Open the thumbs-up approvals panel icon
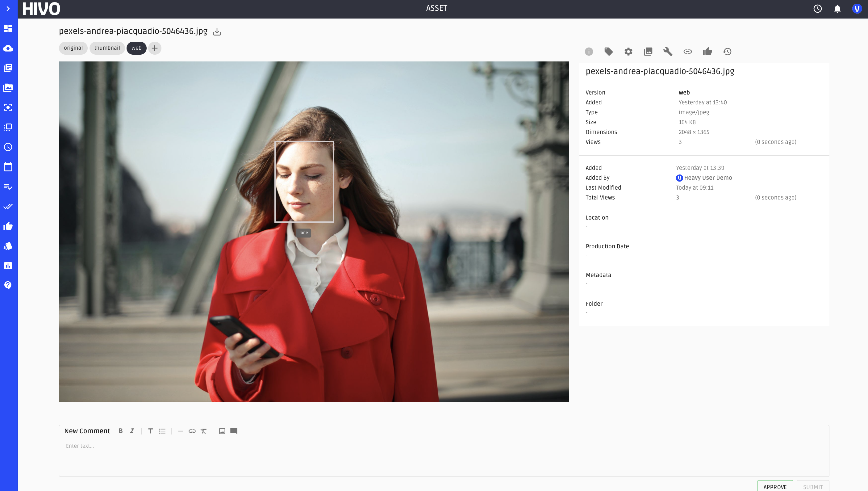The height and width of the screenshot is (491, 868). pos(707,52)
